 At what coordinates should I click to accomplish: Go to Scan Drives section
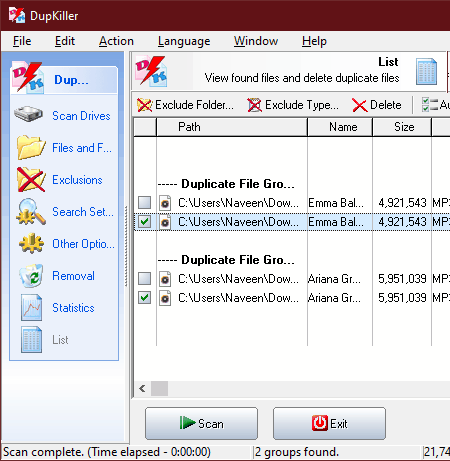tap(81, 116)
